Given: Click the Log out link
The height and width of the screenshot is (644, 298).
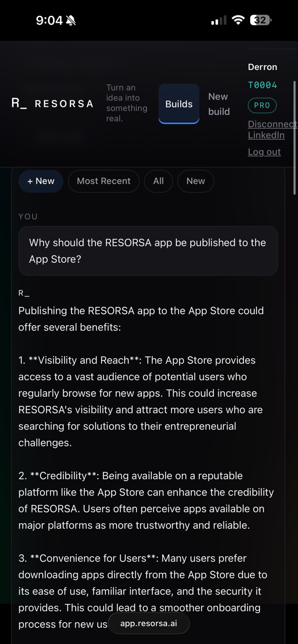Looking at the screenshot, I should [264, 152].
